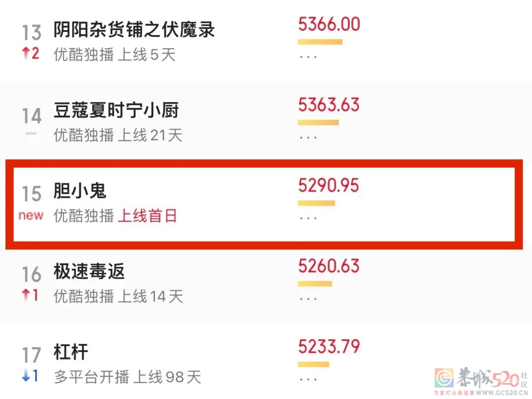The height and width of the screenshot is (399, 532).
Task: Click the yellow bar under 5290.95
Action: (x=316, y=203)
